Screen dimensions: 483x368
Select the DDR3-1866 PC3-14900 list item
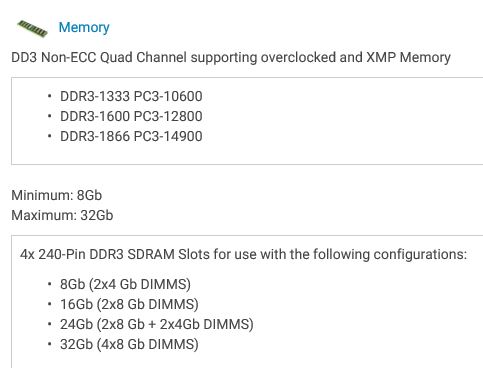click(131, 136)
